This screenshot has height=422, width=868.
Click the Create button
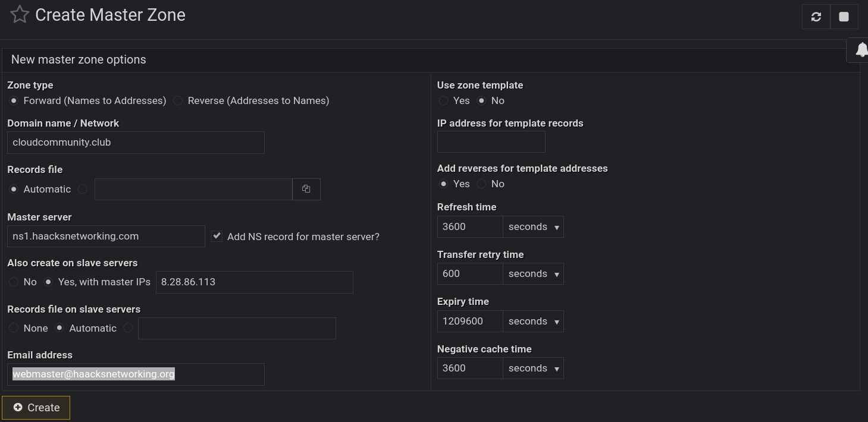(x=36, y=408)
